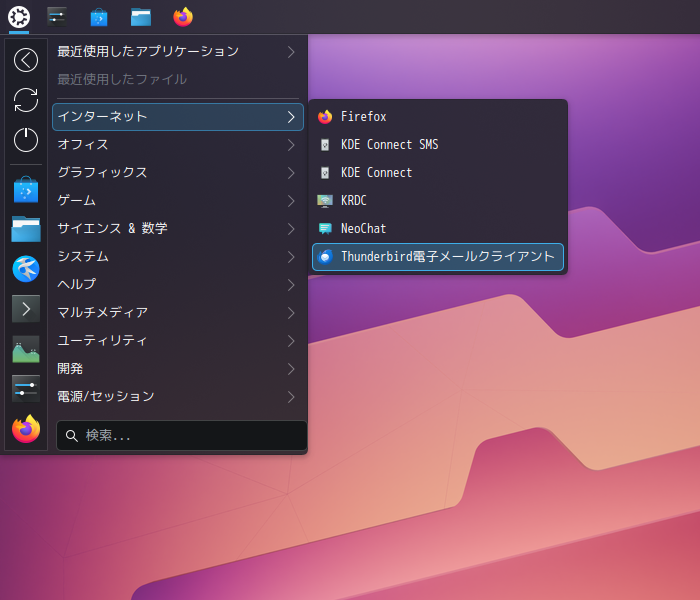Focus the 検索... search field

pos(182,436)
